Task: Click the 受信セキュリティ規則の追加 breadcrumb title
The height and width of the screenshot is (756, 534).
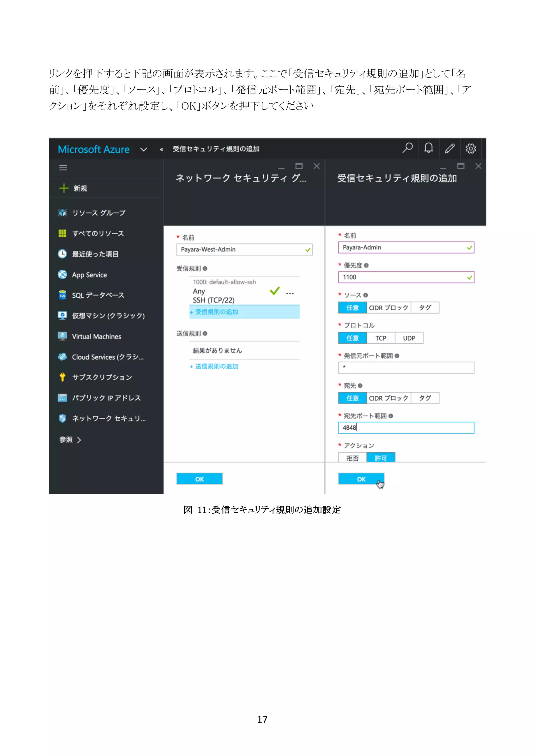Action: pos(216,149)
